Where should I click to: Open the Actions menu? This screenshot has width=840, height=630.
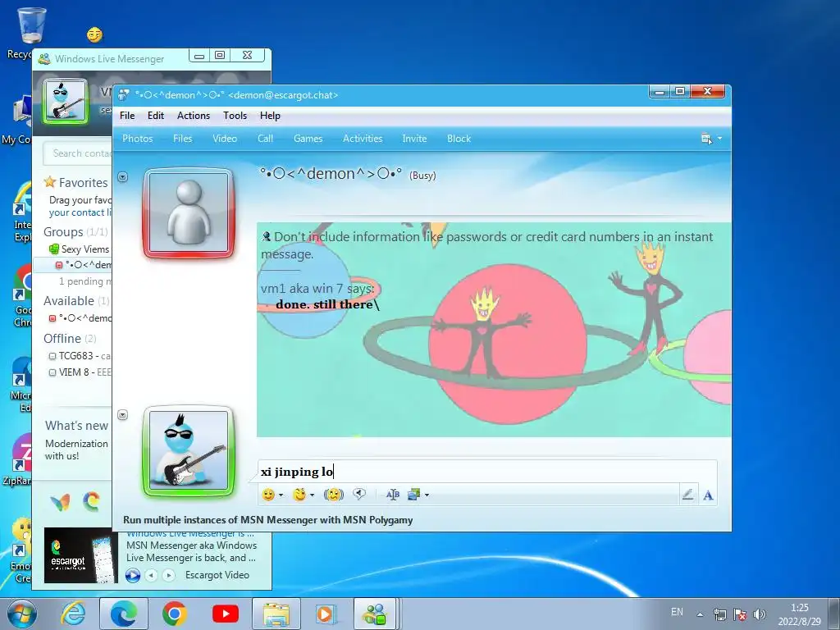click(194, 116)
